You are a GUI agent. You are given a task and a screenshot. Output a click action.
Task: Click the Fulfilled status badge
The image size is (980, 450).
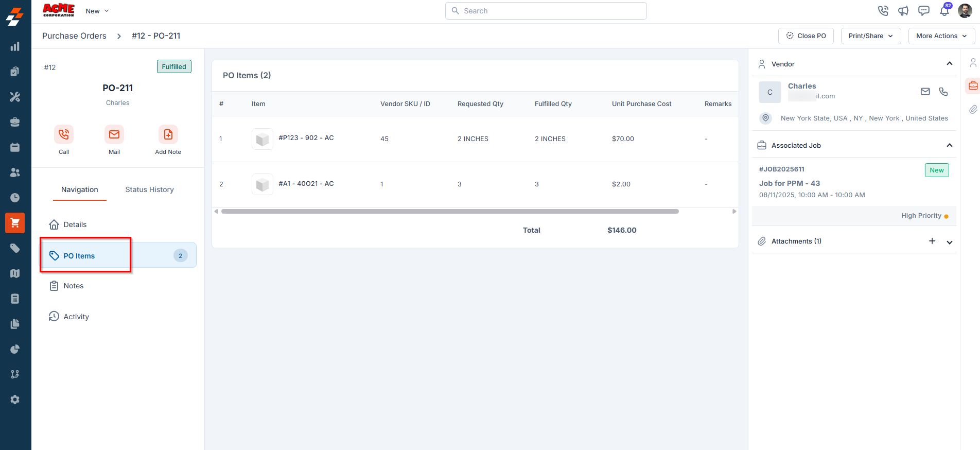[174, 66]
